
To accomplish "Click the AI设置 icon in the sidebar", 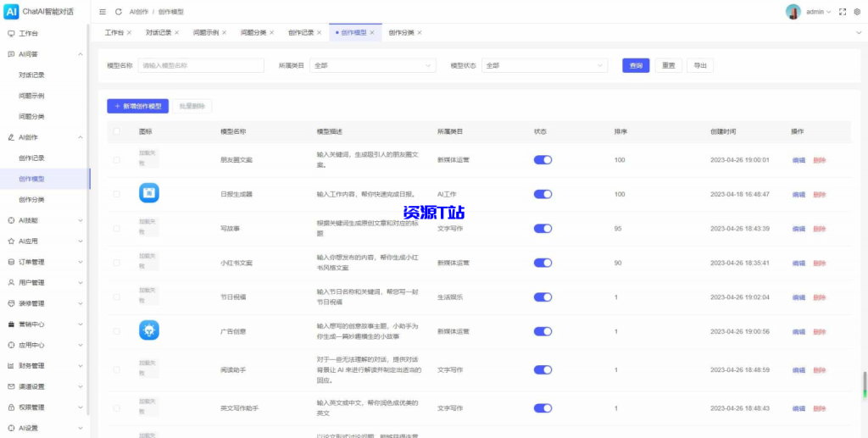I will pyautogui.click(x=11, y=428).
